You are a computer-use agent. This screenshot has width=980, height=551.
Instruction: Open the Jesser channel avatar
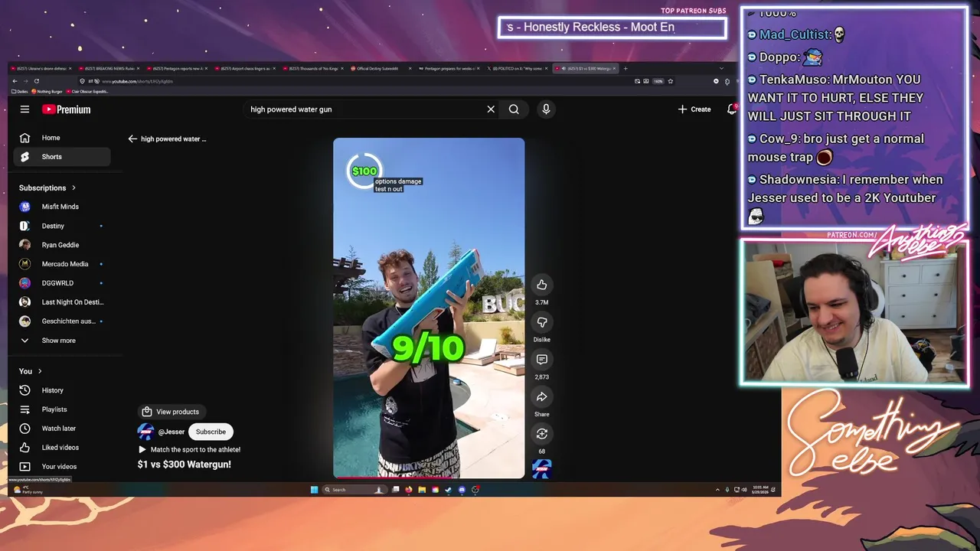coord(145,432)
